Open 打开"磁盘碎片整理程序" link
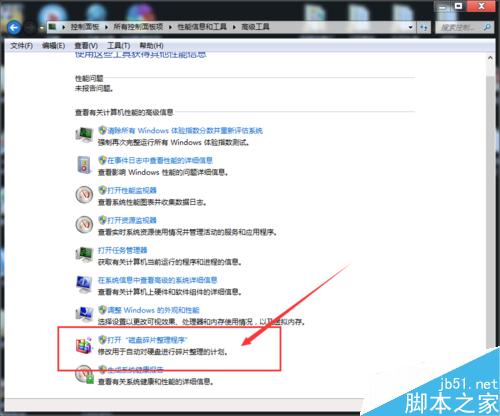The image size is (500, 416). [x=147, y=340]
